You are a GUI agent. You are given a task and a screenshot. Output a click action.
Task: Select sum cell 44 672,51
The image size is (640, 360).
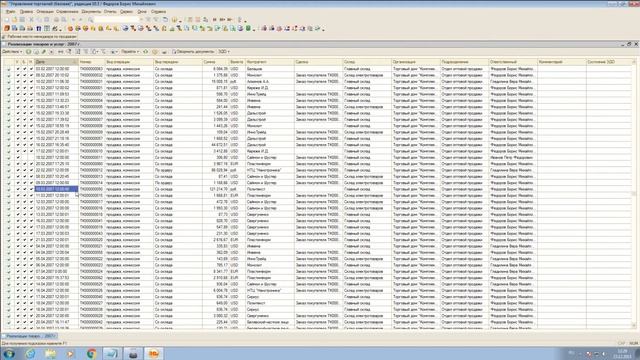[216, 145]
